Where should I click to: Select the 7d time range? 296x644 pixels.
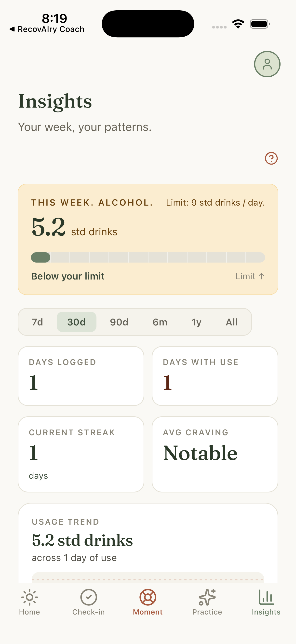tap(37, 322)
